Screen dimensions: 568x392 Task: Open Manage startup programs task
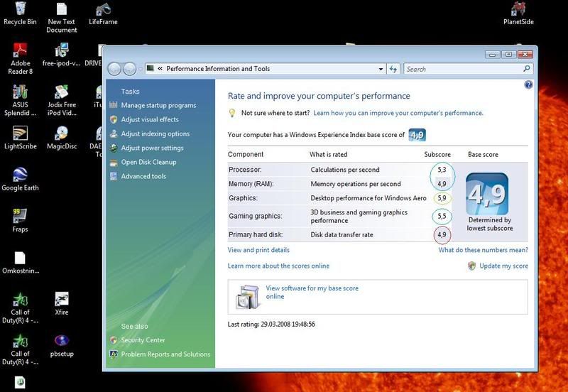click(x=158, y=105)
